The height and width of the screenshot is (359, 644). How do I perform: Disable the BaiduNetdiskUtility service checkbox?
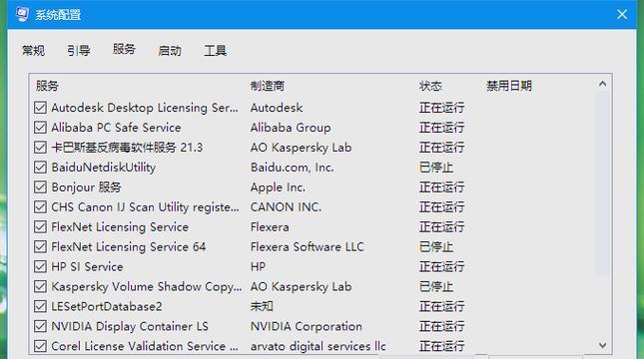pyautogui.click(x=40, y=168)
